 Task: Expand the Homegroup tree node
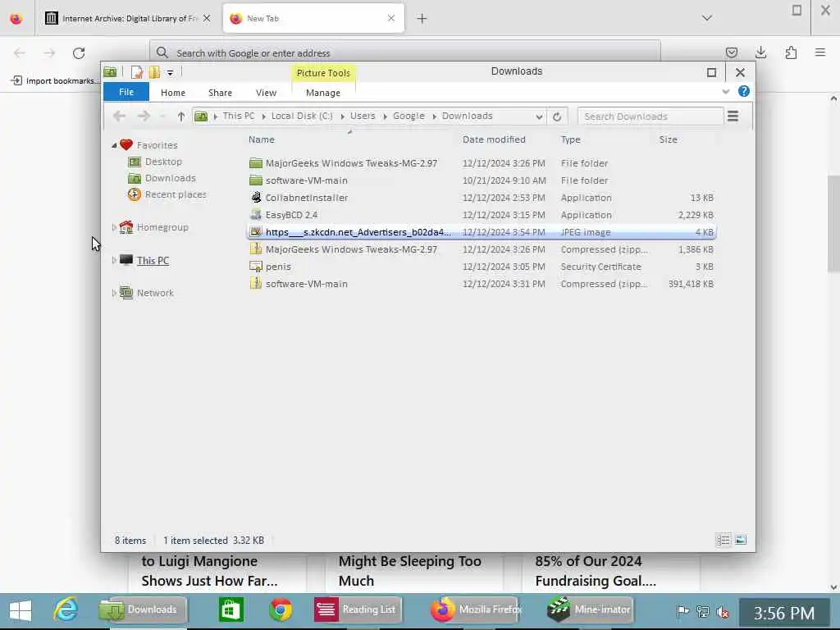[114, 227]
